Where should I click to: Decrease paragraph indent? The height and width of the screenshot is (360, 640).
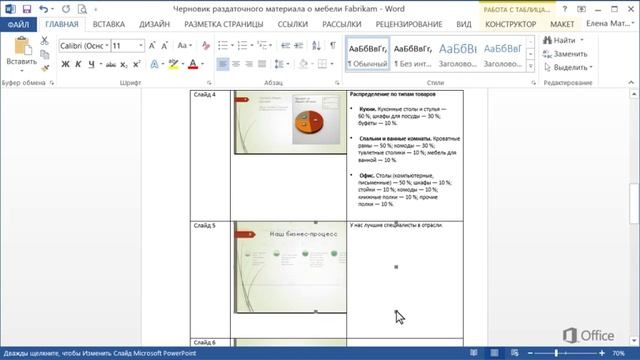286,45
